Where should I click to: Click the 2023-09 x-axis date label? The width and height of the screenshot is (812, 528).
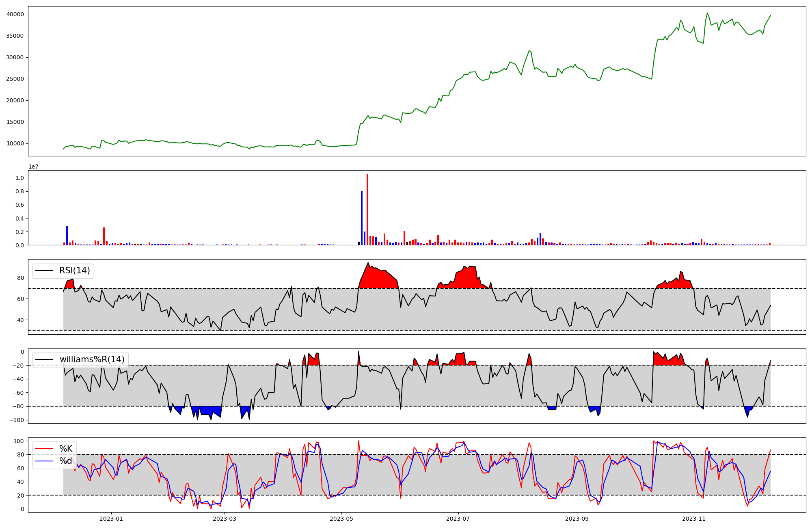click(577, 519)
